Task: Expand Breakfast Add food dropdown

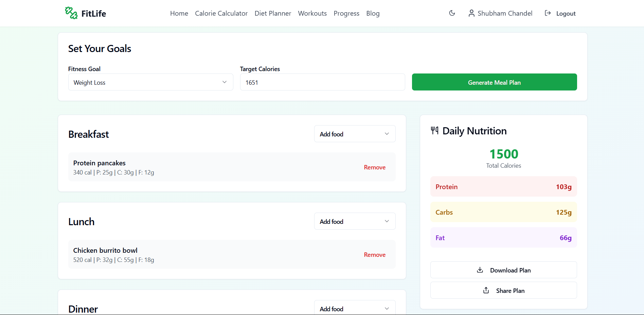Action: click(355, 134)
